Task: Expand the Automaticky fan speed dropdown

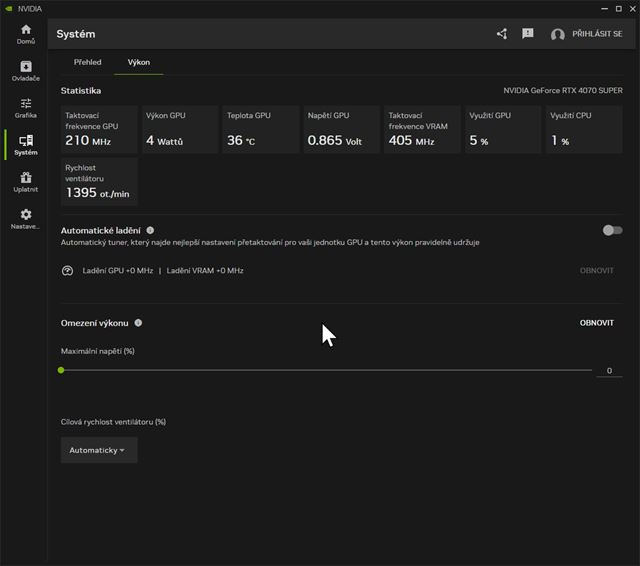Action: pos(98,450)
